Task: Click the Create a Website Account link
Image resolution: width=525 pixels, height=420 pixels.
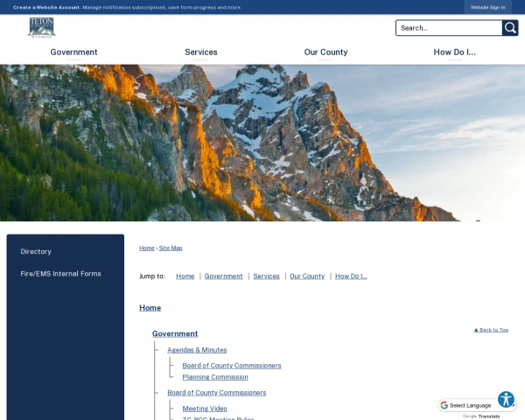Action: [46, 7]
